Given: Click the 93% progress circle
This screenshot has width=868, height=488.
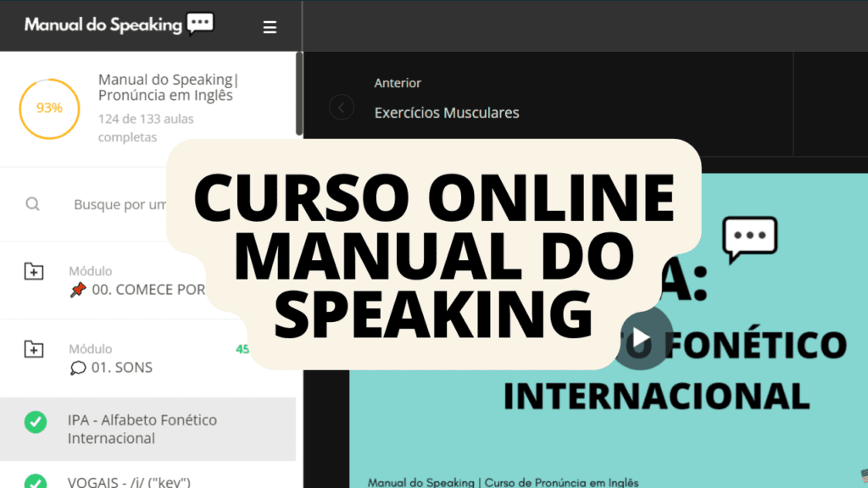Looking at the screenshot, I should [49, 108].
